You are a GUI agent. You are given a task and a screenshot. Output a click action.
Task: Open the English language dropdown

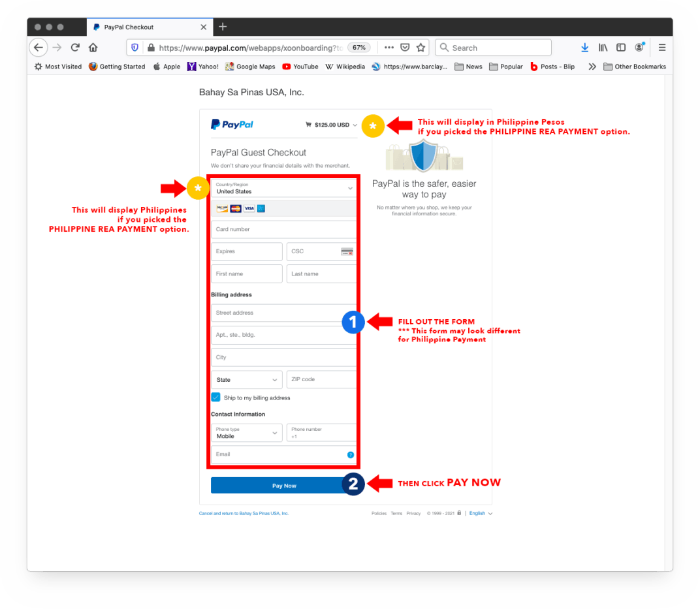point(481,514)
